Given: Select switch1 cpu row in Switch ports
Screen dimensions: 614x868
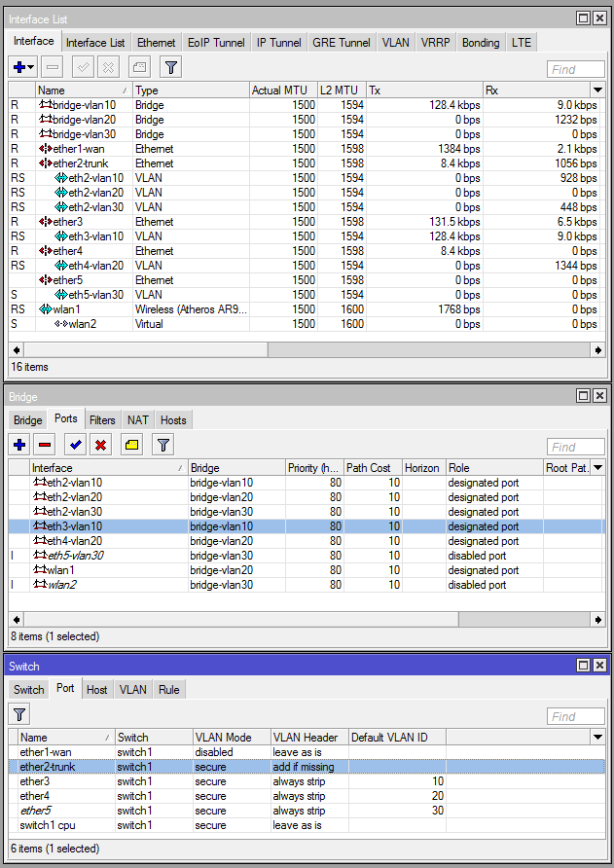Looking at the screenshot, I should (307, 825).
